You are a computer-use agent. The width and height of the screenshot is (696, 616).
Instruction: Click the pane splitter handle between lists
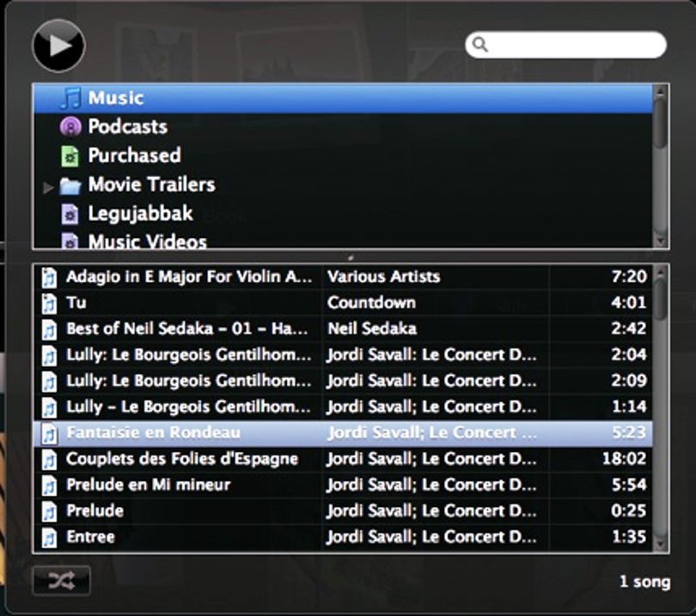pos(351,257)
